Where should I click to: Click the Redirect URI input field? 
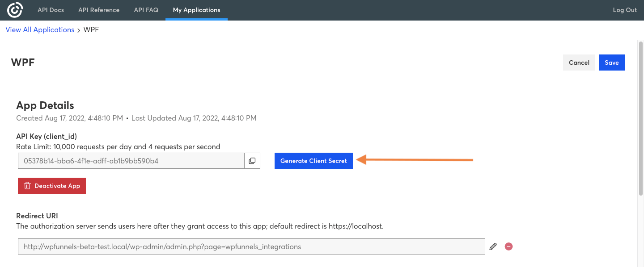(251, 246)
